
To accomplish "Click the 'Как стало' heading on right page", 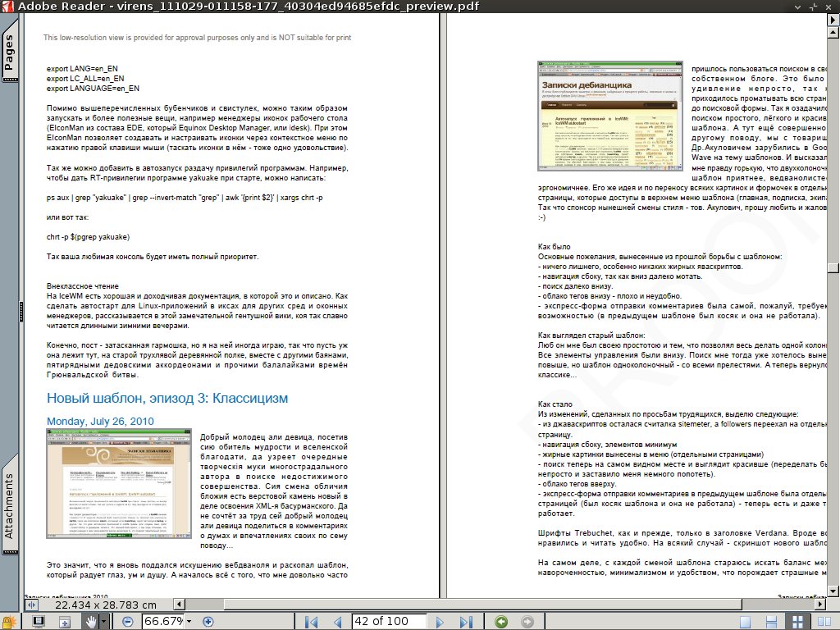I will [x=555, y=404].
